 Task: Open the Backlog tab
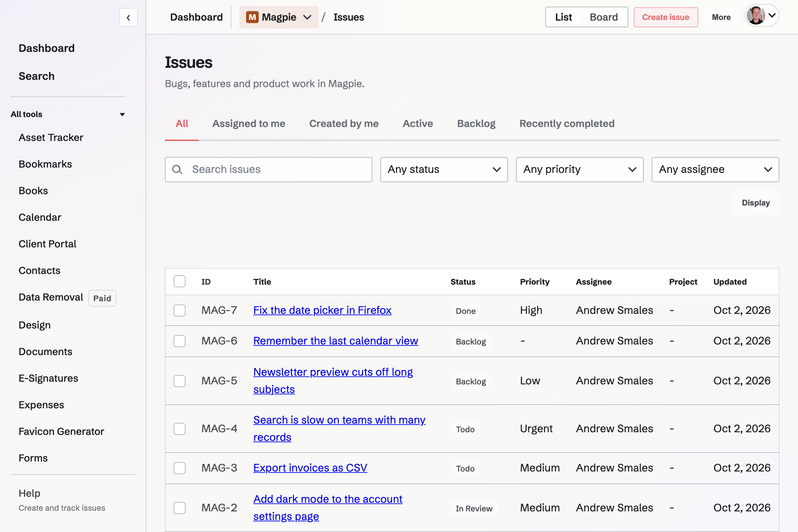pos(476,123)
